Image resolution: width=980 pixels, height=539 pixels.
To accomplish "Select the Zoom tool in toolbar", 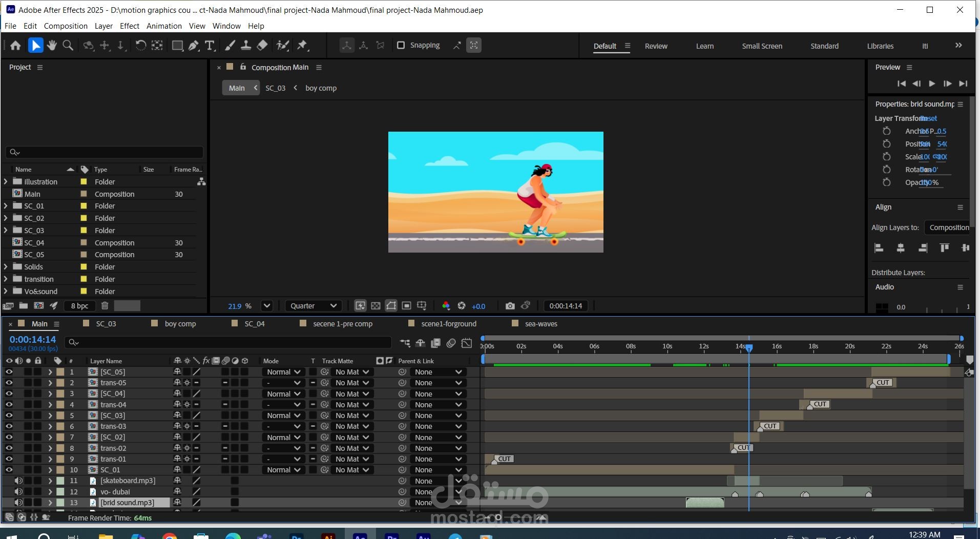I will (68, 46).
